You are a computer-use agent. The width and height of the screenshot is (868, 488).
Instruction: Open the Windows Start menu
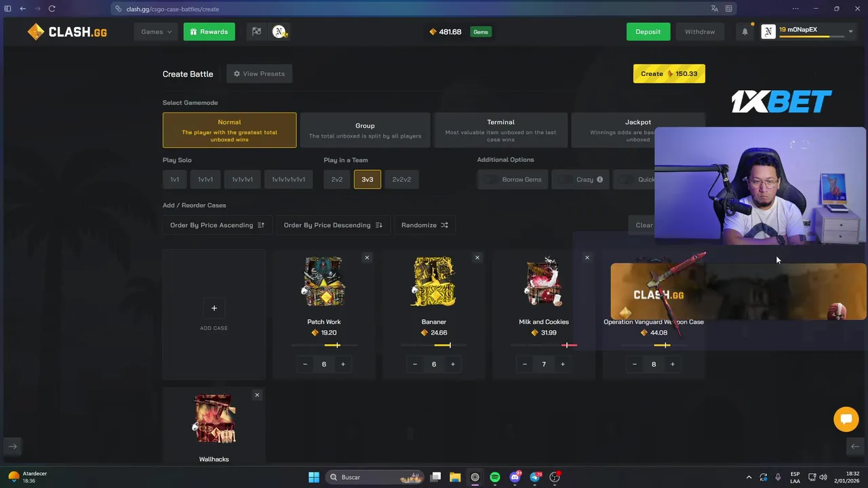(314, 477)
